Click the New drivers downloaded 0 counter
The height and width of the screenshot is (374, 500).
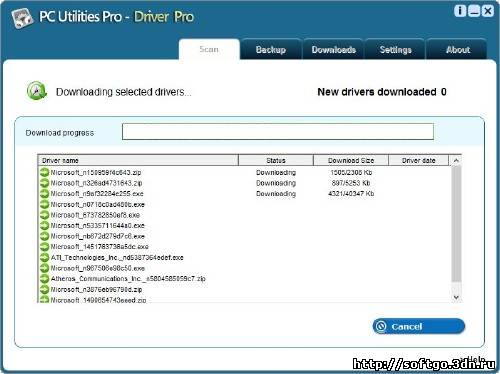[382, 92]
